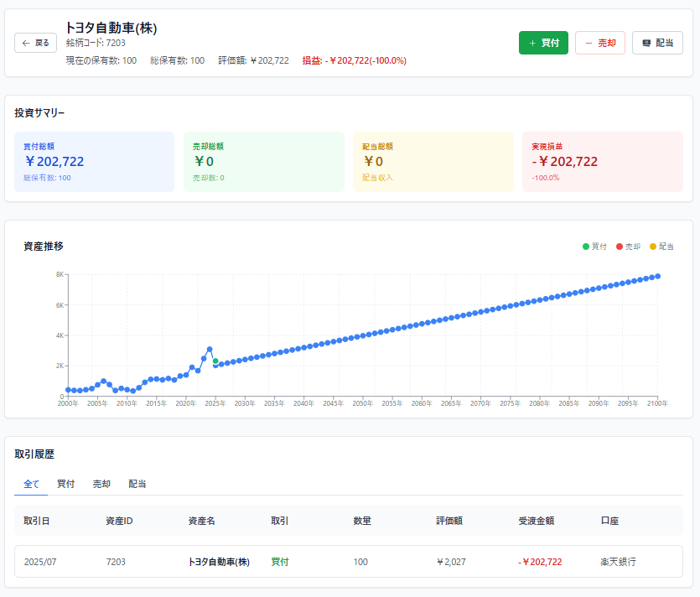
Task: Click the 2050年 x-axis label
Action: 362,403
